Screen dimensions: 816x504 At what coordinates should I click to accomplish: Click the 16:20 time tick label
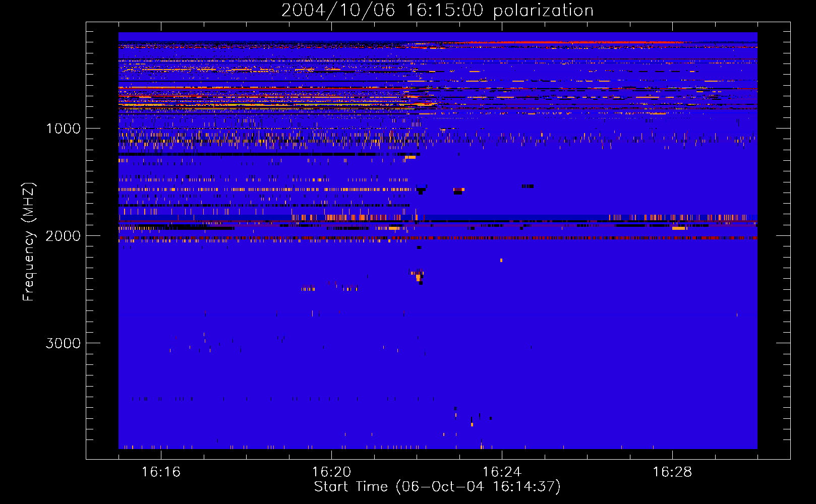tap(331, 472)
